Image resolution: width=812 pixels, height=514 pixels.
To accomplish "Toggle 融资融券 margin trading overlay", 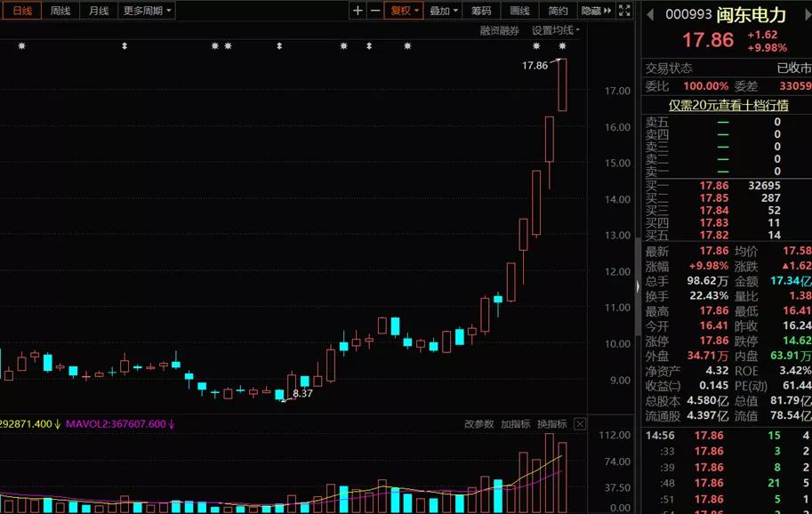I will pos(500,30).
